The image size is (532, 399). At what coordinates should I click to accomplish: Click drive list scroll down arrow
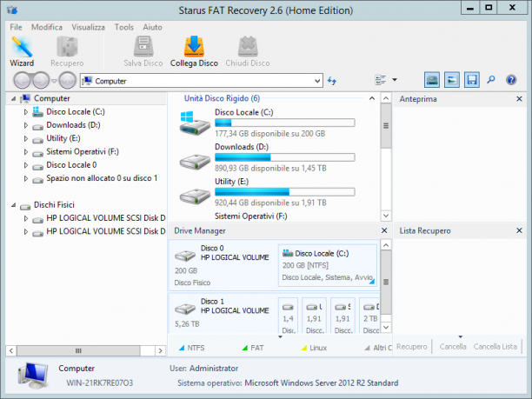(x=386, y=216)
